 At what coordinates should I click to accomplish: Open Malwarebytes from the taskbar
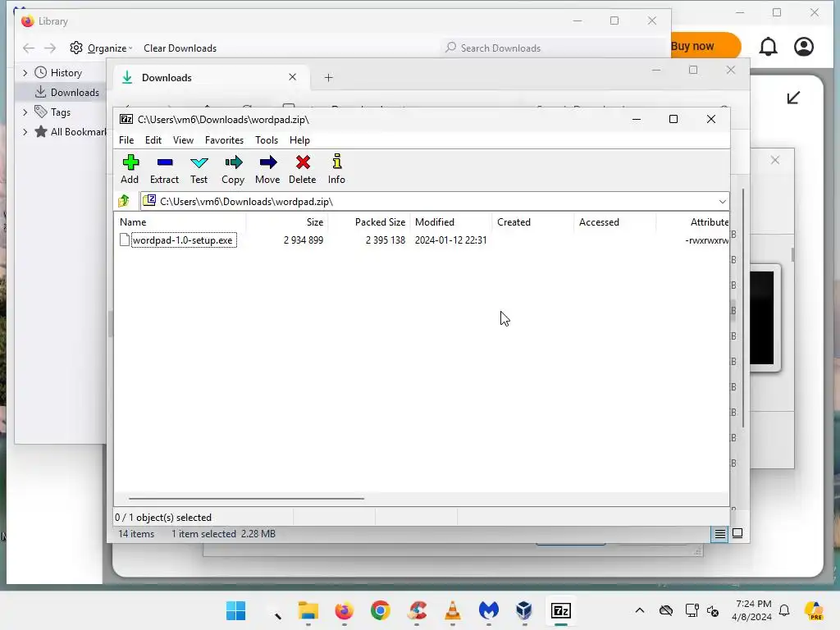tap(489, 610)
